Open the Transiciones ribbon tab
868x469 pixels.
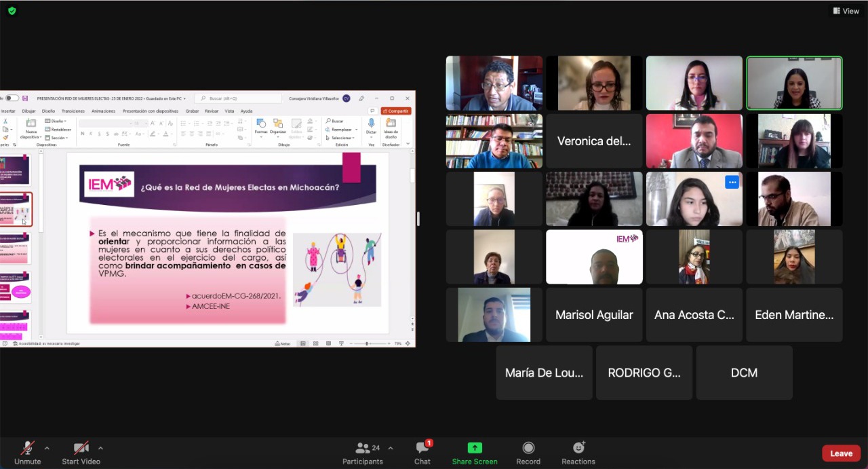click(x=73, y=111)
